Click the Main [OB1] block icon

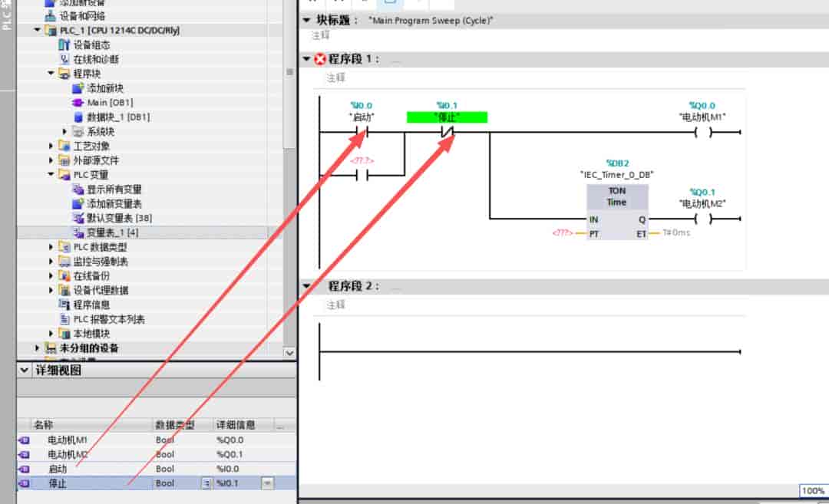click(x=78, y=103)
